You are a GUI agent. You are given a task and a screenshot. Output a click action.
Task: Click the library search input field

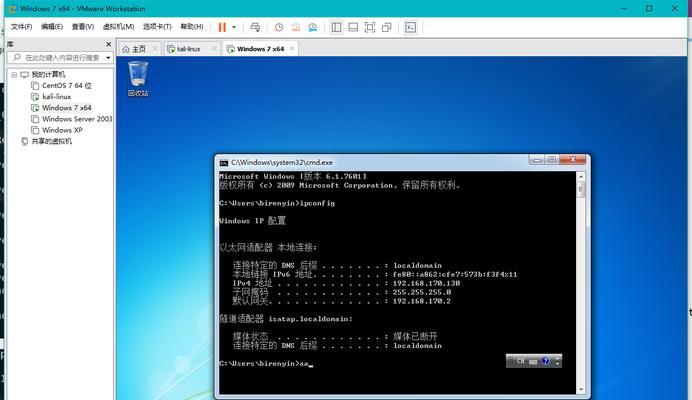coord(58,58)
